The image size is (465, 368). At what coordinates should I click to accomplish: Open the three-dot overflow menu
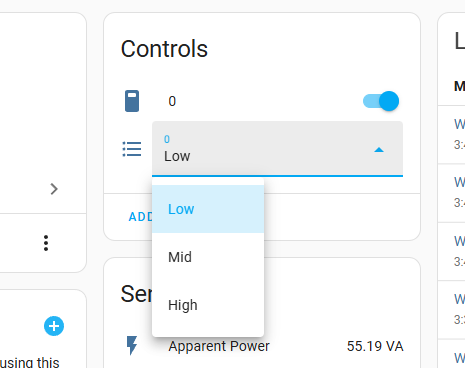tap(46, 243)
